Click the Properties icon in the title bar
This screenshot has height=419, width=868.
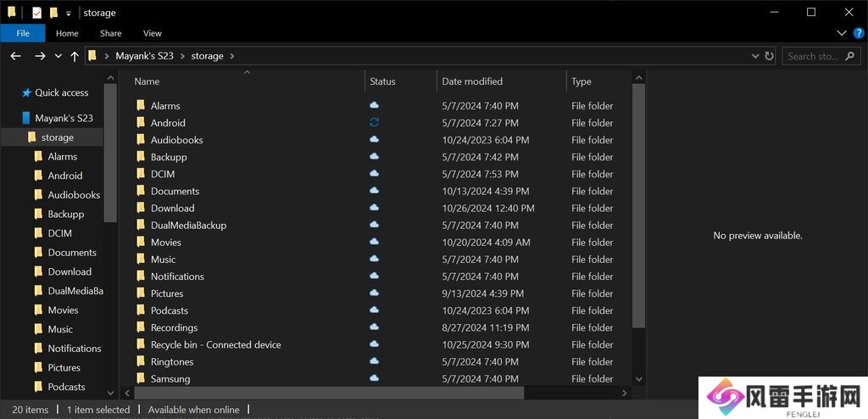(36, 13)
